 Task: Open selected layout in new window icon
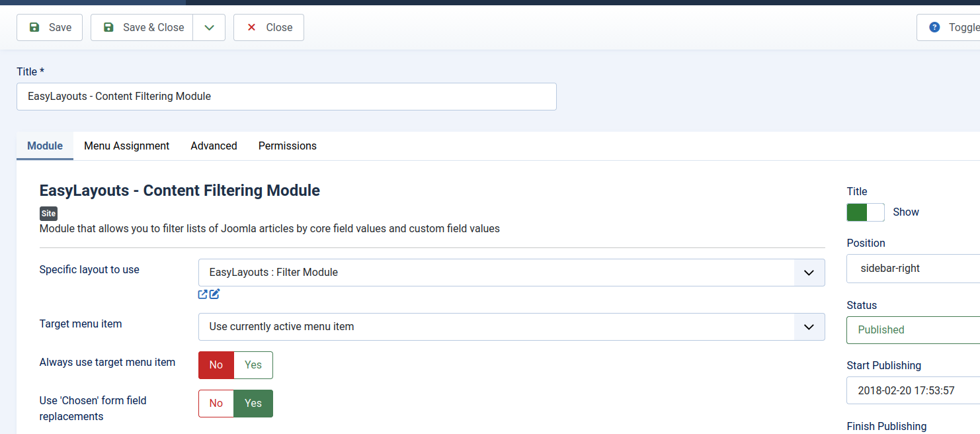203,294
